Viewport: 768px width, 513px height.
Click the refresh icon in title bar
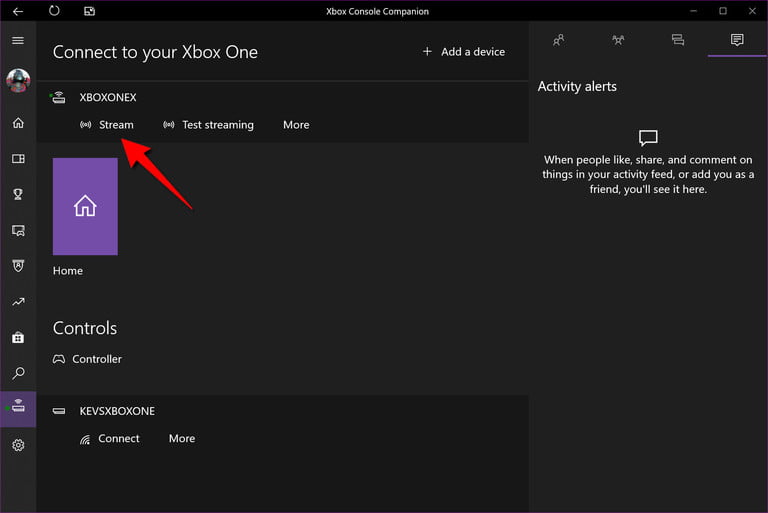point(54,11)
